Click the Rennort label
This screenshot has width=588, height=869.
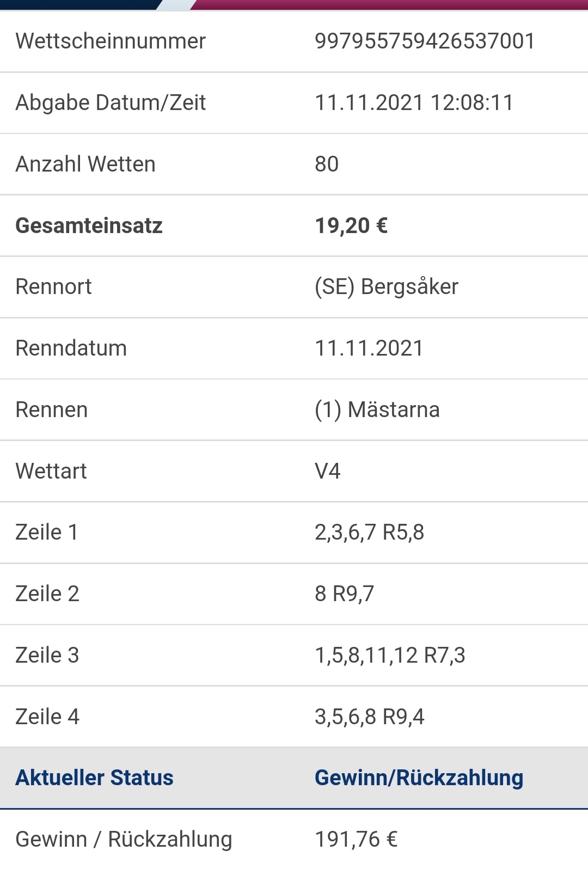53,287
